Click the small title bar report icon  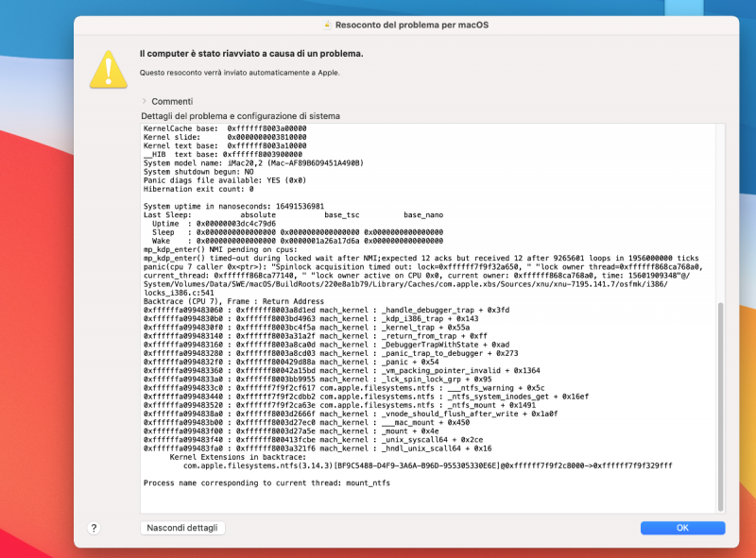(x=327, y=25)
